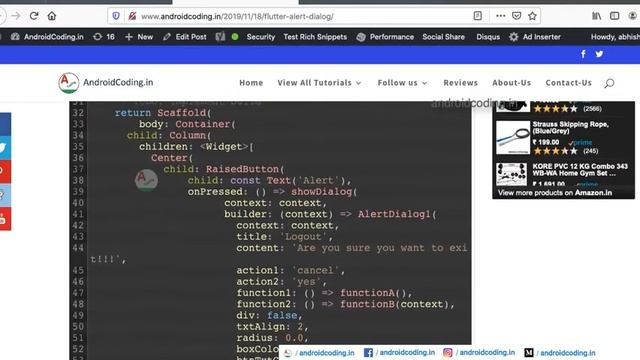Screen dimensions: 640x360
Task: Click code line 'title: 'Logout''
Action: (284, 236)
